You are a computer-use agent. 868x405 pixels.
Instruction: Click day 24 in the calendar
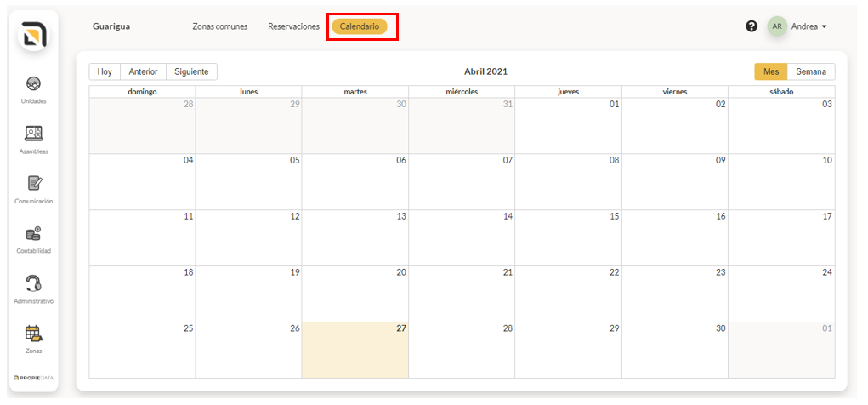tap(781, 294)
